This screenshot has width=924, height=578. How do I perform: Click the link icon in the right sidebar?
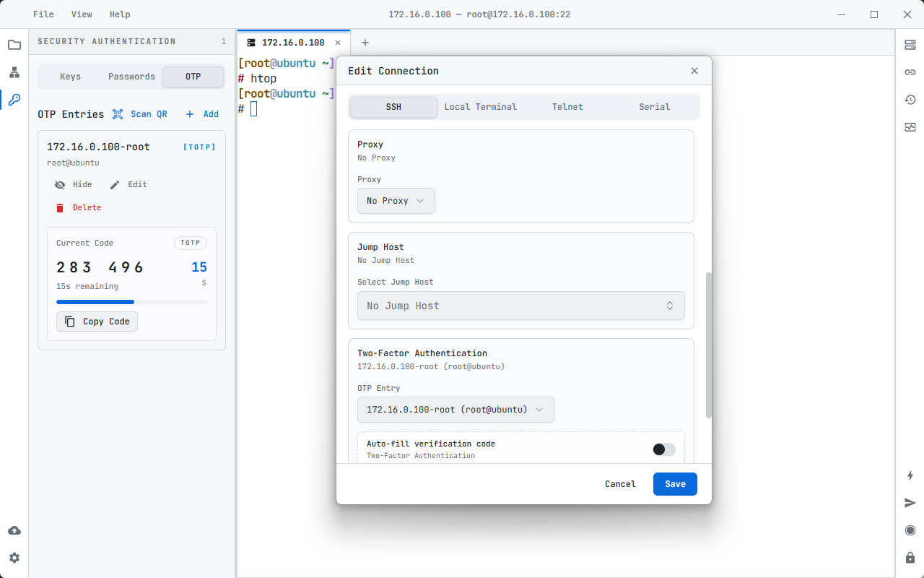[910, 72]
